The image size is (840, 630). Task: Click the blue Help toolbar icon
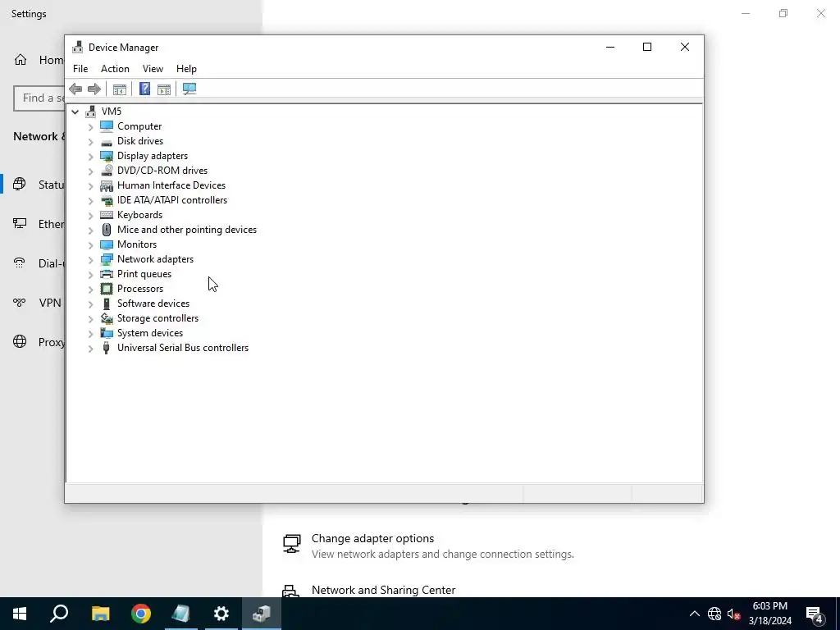tap(144, 89)
